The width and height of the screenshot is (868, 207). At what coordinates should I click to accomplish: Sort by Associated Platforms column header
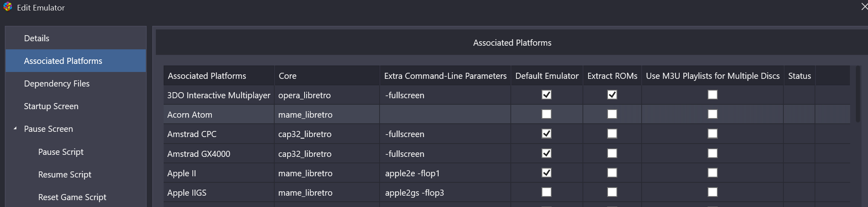click(219, 76)
